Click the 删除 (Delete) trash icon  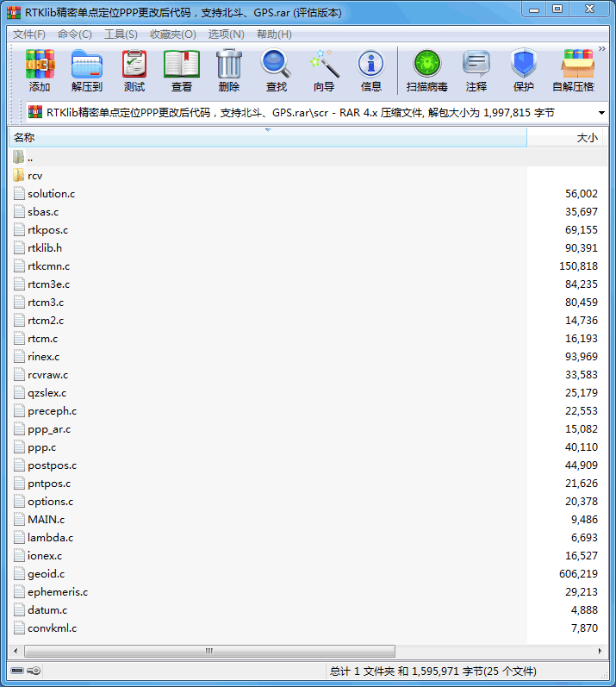tap(229, 71)
